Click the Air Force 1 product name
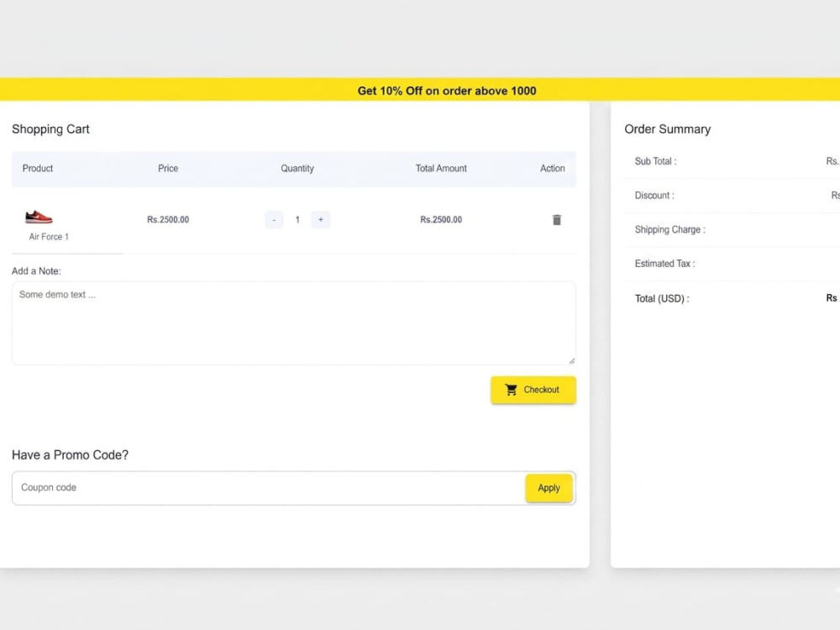840x630 pixels. [x=49, y=237]
